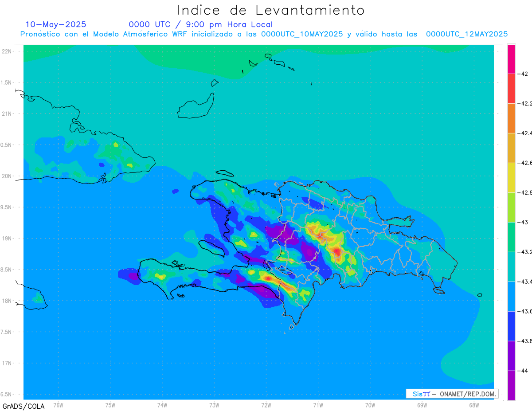
Task: Click the pink swatch atop the color bar
Action: click(511, 59)
